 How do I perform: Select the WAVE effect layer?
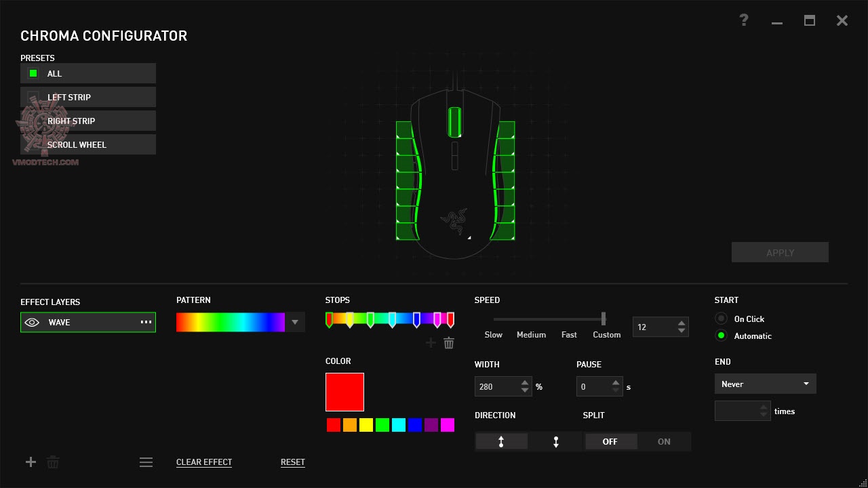point(88,323)
